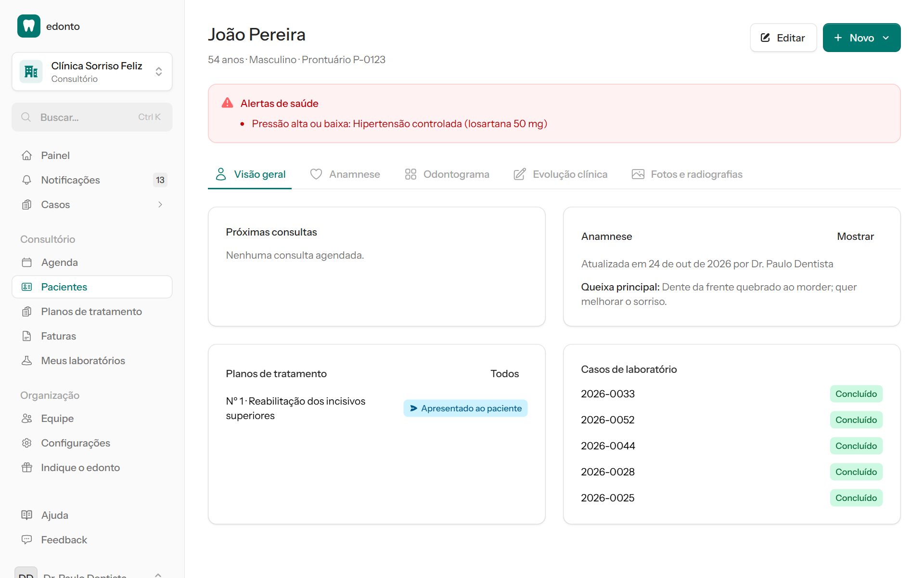Click Todos in Planos de tratamento card
This screenshot has width=924, height=578.
(x=504, y=374)
